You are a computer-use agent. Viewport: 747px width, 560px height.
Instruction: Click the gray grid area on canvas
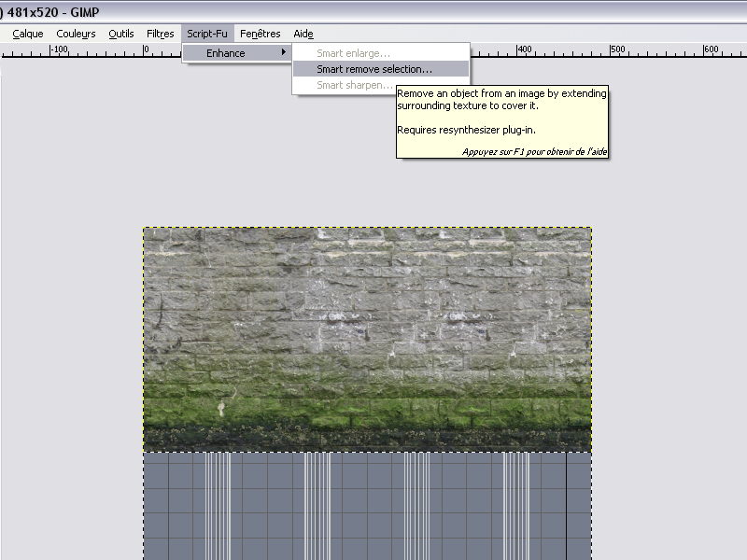coord(367,506)
